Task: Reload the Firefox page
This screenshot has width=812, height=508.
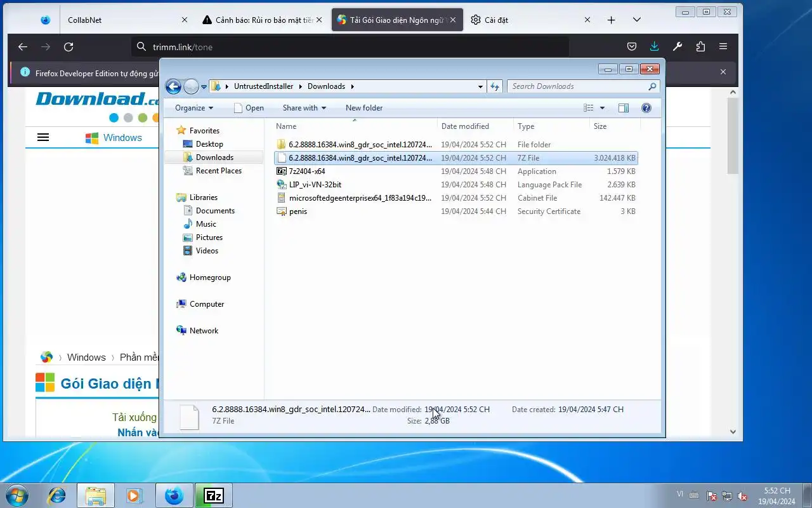Action: 69,46
